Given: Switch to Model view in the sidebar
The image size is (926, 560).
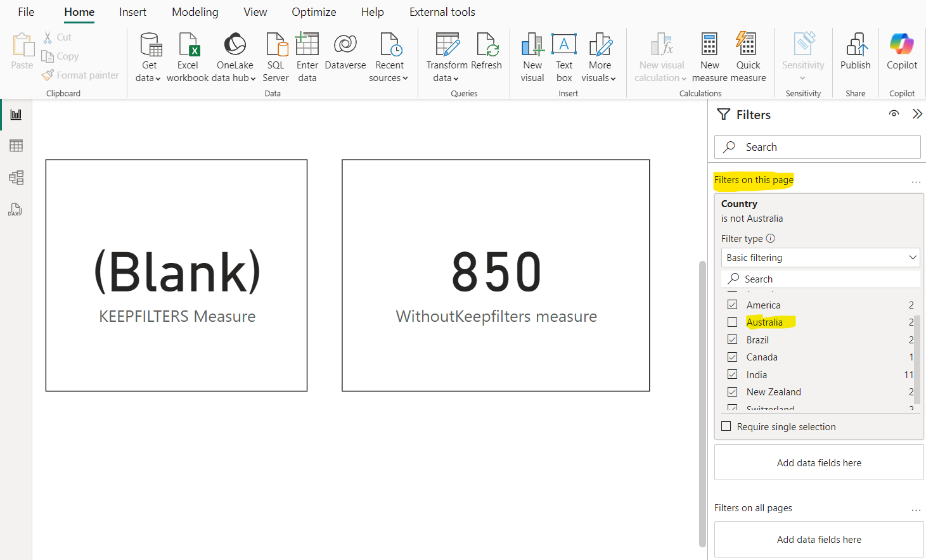Looking at the screenshot, I should pos(16,177).
